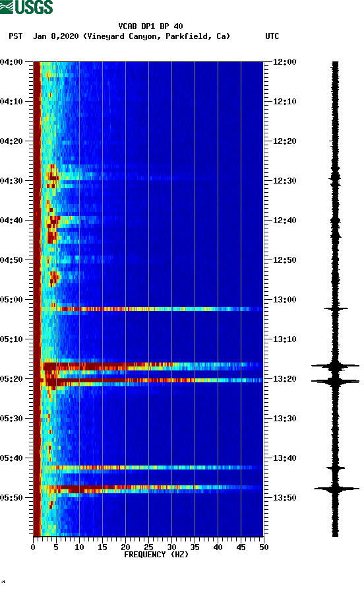Click the 05:30 PST time label
Viewport: 364px width, 589px height.
(11, 419)
